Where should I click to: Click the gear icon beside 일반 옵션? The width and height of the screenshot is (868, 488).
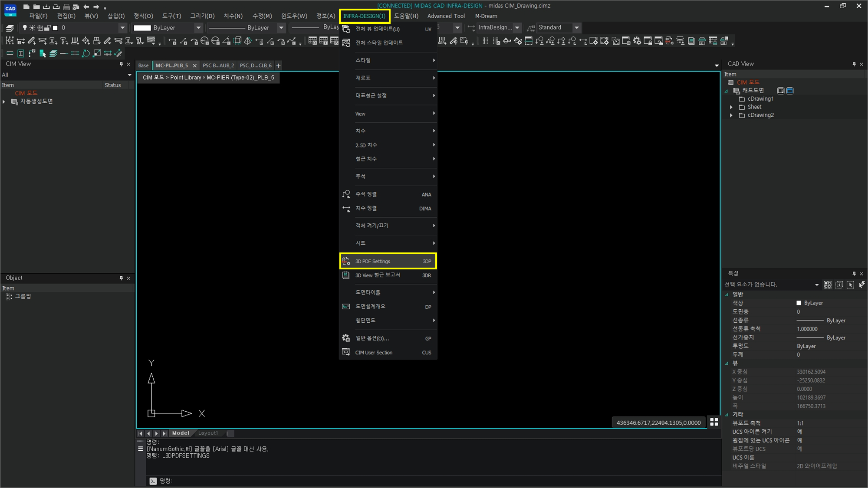pos(346,338)
